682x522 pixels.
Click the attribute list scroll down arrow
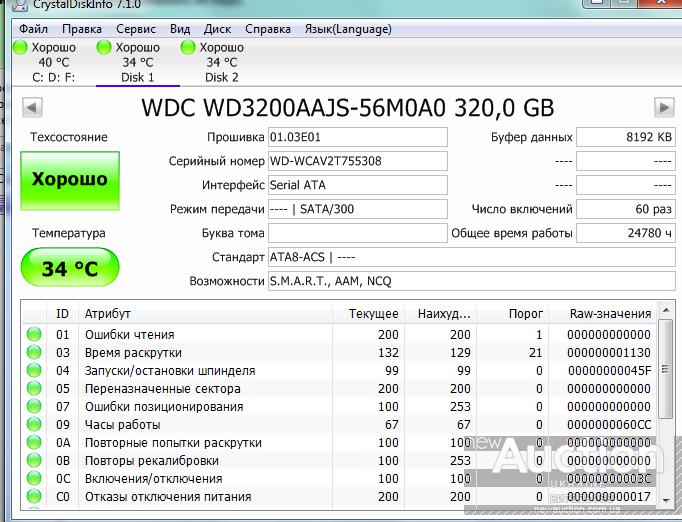(x=665, y=500)
